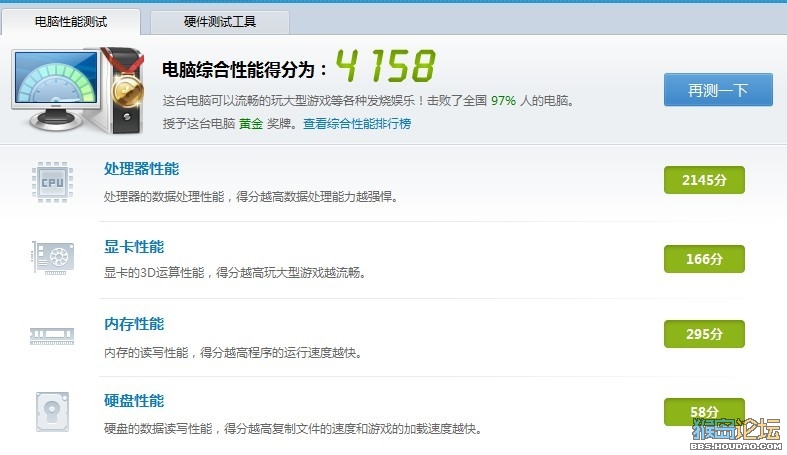This screenshot has height=455, width=787.
Task: Click the CPU processor icon
Action: coord(52,182)
